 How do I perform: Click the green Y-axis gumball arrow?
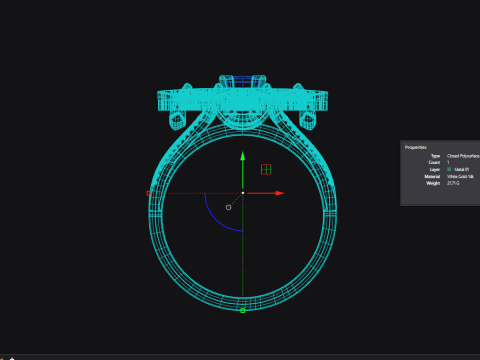click(243, 170)
